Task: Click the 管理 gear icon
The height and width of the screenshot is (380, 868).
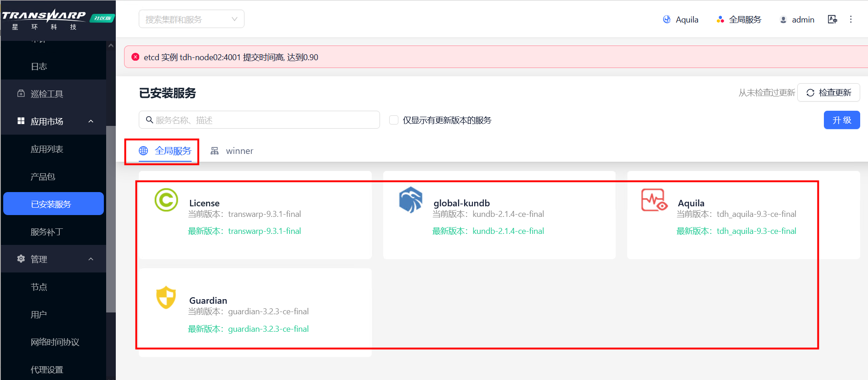Action: pyautogui.click(x=21, y=259)
